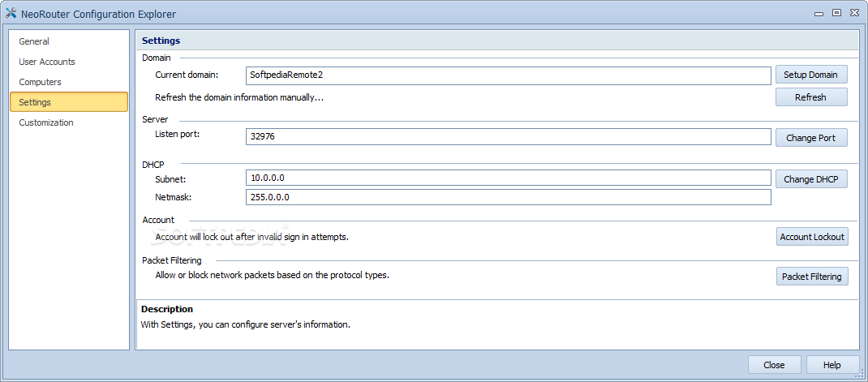Click the Close button at bottom

click(774, 365)
